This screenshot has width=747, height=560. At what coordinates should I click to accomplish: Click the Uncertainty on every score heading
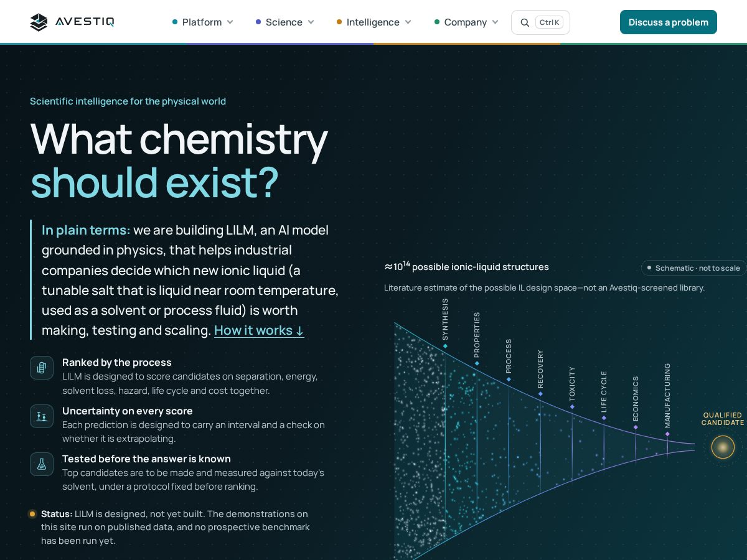[128, 411]
